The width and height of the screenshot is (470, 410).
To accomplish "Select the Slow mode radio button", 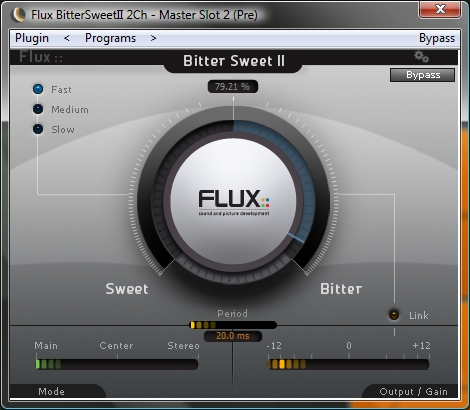I will [38, 129].
